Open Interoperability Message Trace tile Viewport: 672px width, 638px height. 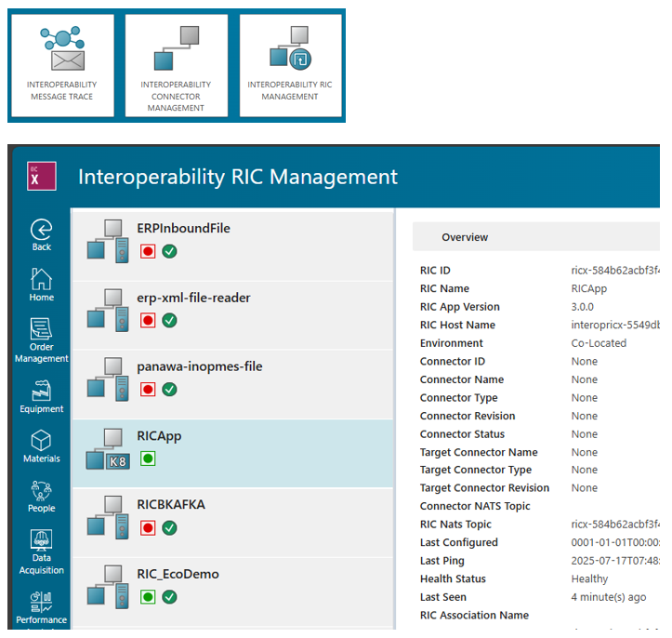(61, 65)
